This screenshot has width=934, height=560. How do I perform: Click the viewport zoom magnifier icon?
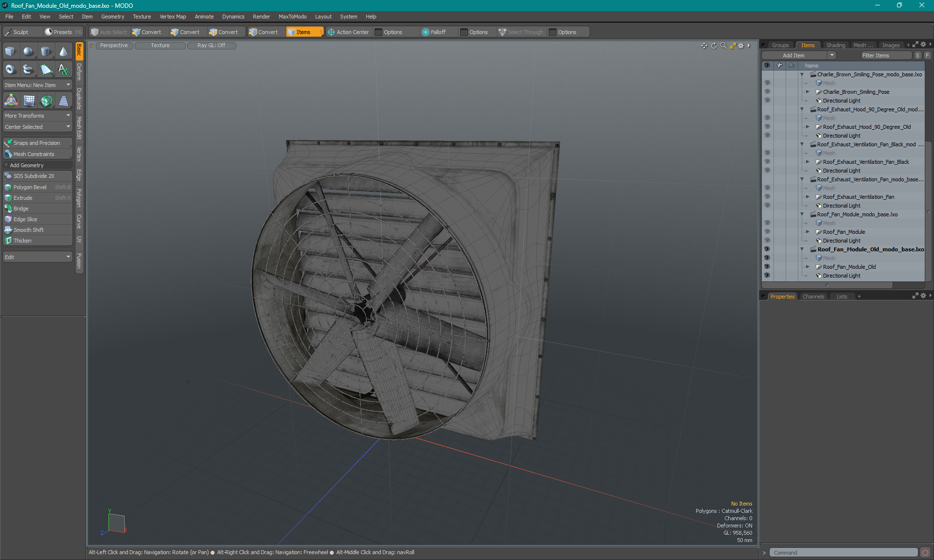(x=723, y=46)
